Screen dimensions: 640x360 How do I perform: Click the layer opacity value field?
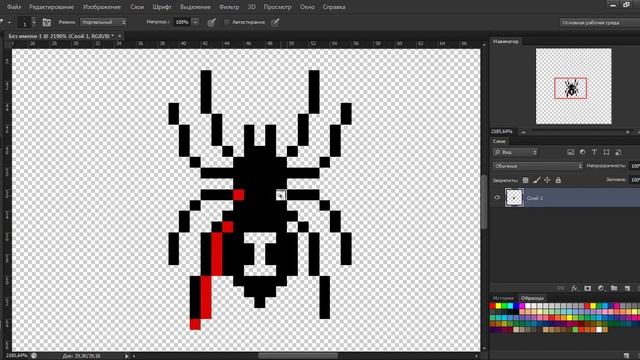click(635, 166)
